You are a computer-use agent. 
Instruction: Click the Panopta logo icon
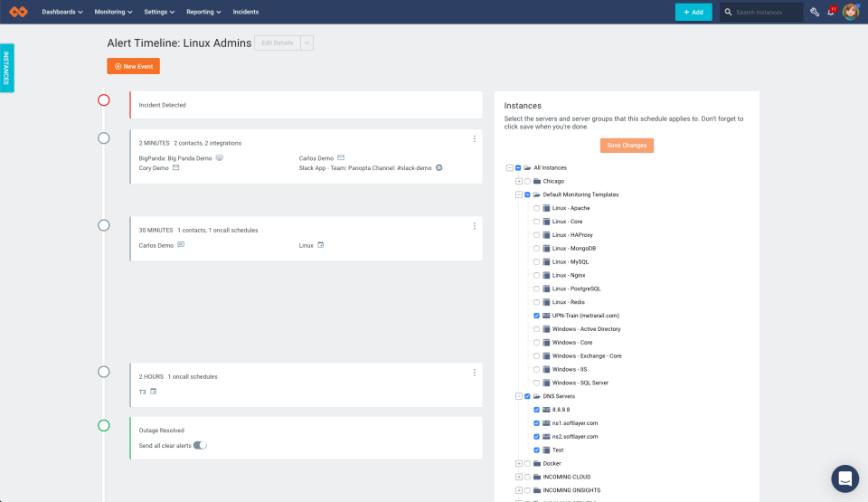pyautogui.click(x=18, y=12)
